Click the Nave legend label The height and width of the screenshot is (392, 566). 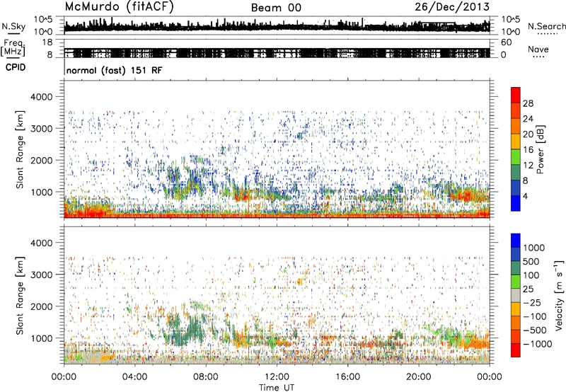(x=538, y=49)
